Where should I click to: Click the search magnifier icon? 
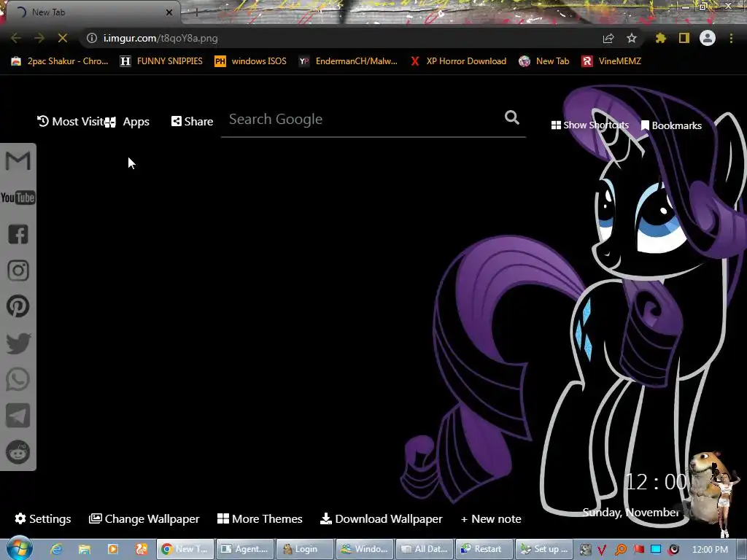tap(511, 117)
